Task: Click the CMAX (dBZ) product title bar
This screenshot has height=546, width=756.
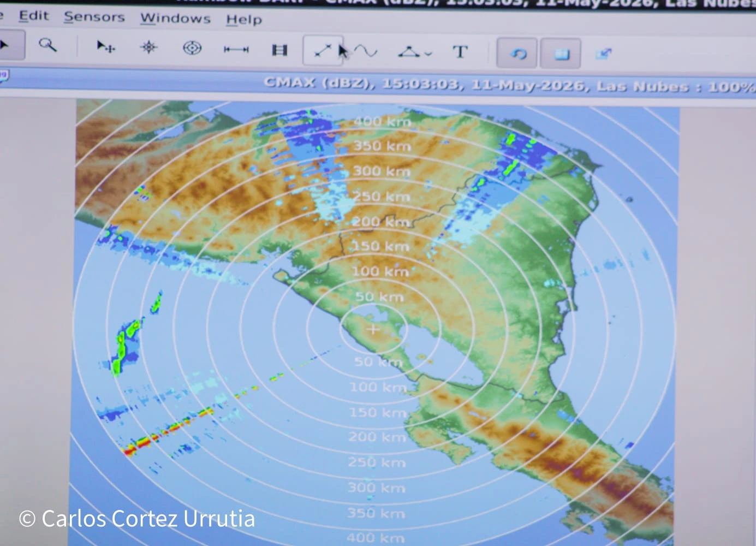Action: coord(378,85)
